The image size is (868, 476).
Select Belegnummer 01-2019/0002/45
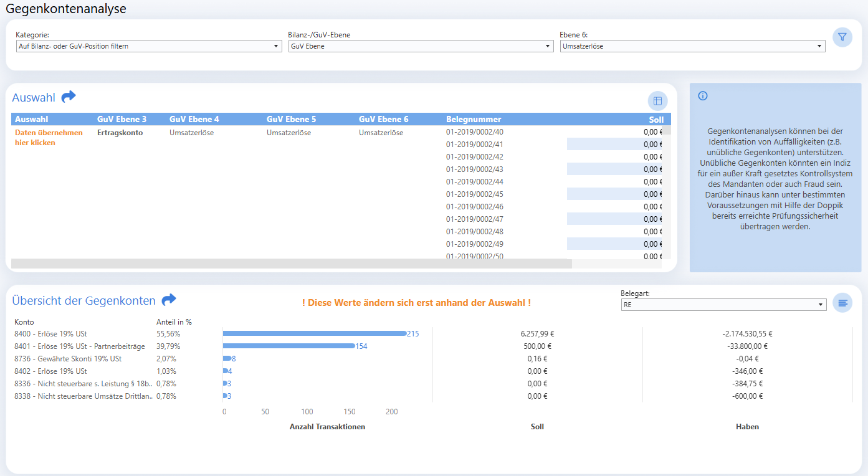475,194
